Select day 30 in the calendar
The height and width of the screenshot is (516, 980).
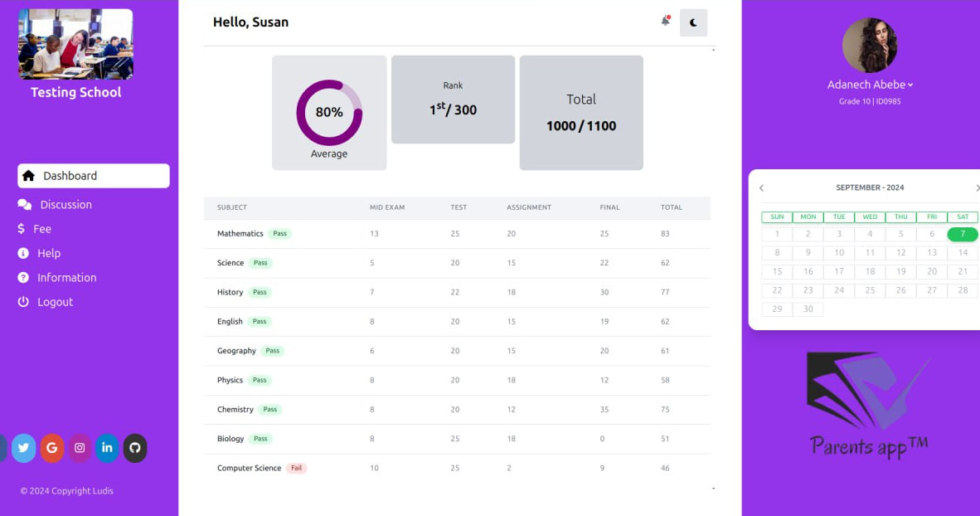[x=808, y=309]
